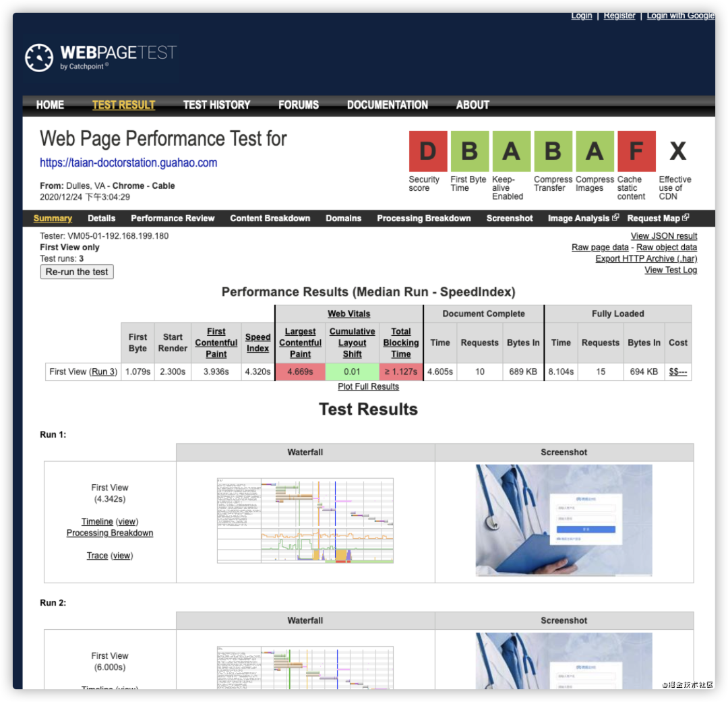The height and width of the screenshot is (702, 728).
Task: Open the Run 1 screenshot thumbnail
Action: click(564, 521)
